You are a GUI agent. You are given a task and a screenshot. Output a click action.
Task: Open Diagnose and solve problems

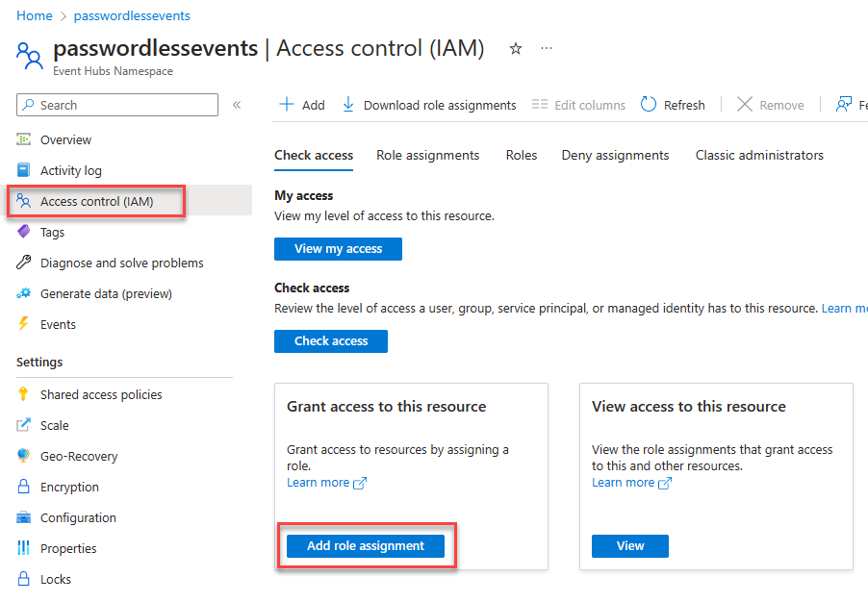[121, 263]
